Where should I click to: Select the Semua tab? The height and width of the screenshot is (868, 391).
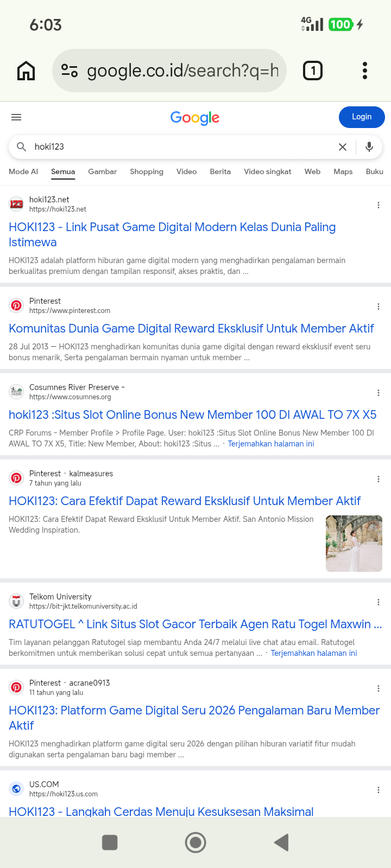(63, 171)
